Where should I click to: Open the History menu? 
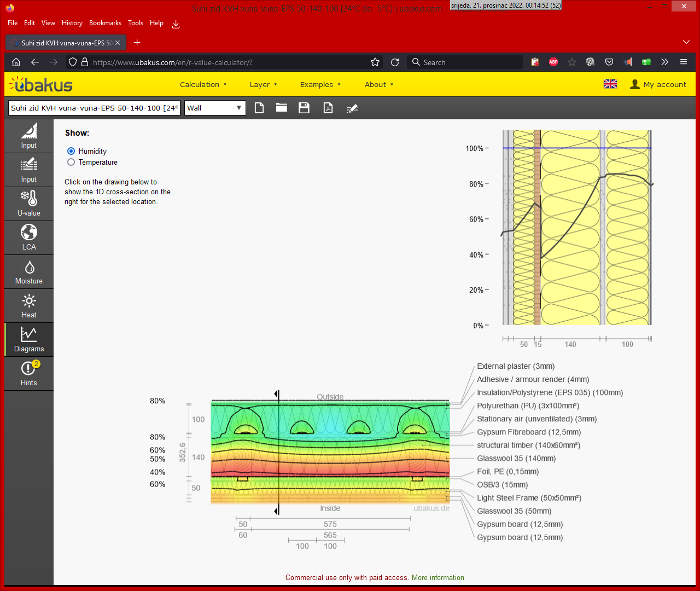coord(72,23)
